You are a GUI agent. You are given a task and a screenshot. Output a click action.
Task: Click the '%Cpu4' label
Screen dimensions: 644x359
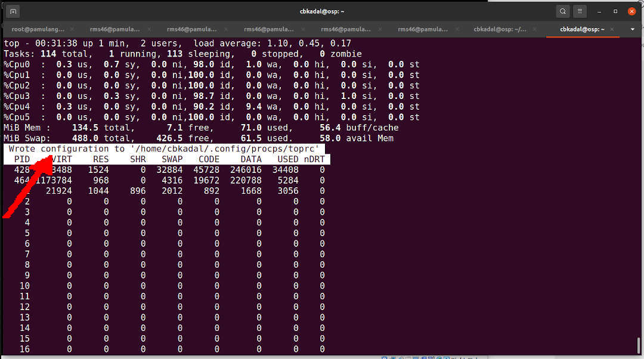17,107
